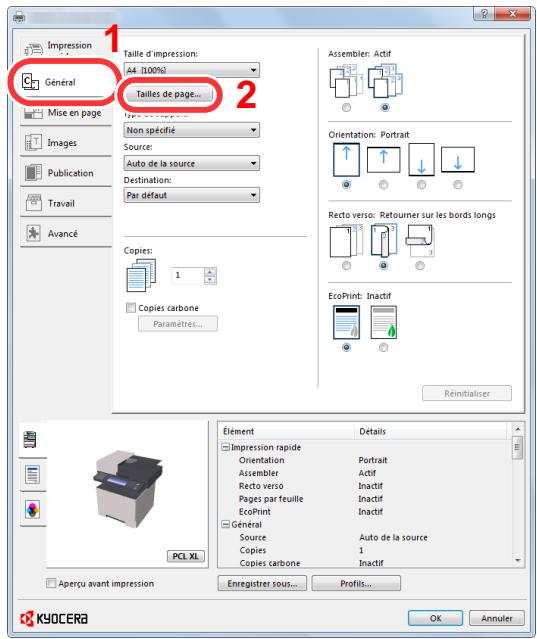Select the EcoPrint active radio button
This screenshot has width=537, height=639.
point(383,347)
